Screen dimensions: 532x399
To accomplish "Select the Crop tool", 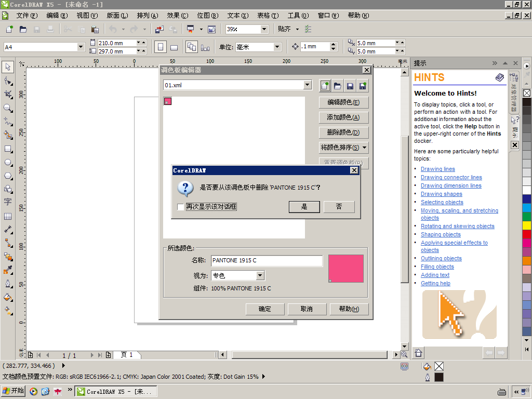I will [8, 95].
